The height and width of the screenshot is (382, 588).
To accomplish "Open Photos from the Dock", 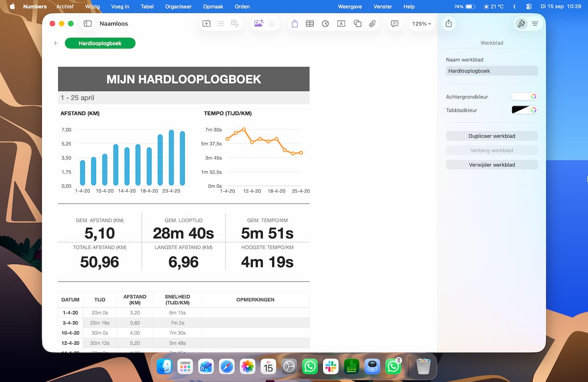I will tap(247, 366).
